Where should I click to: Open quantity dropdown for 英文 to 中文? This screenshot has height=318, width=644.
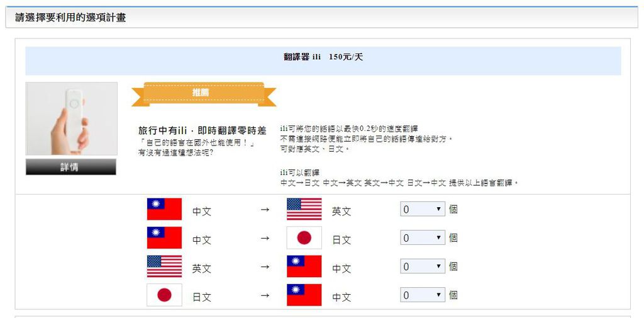coord(423,266)
